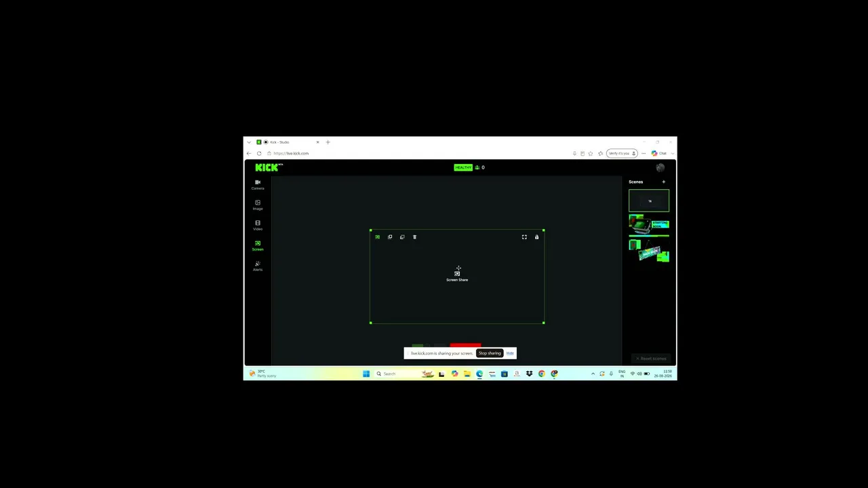The image size is (868, 488).
Task: Show hidden system tray icons
Action: coord(593,373)
